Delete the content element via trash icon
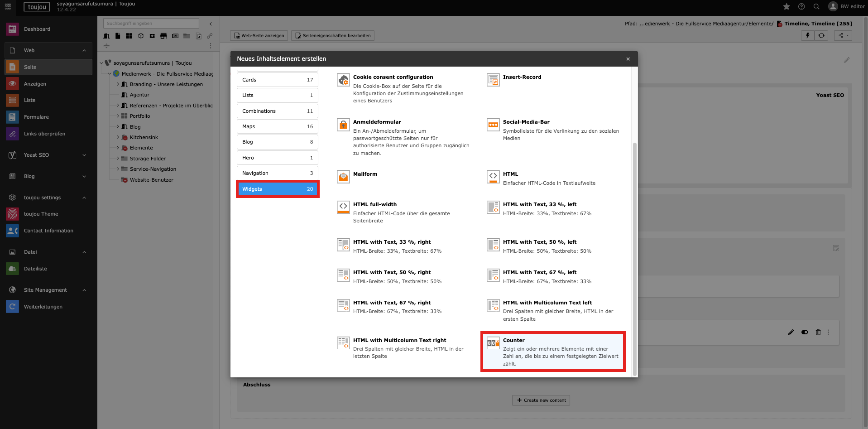 (x=818, y=332)
